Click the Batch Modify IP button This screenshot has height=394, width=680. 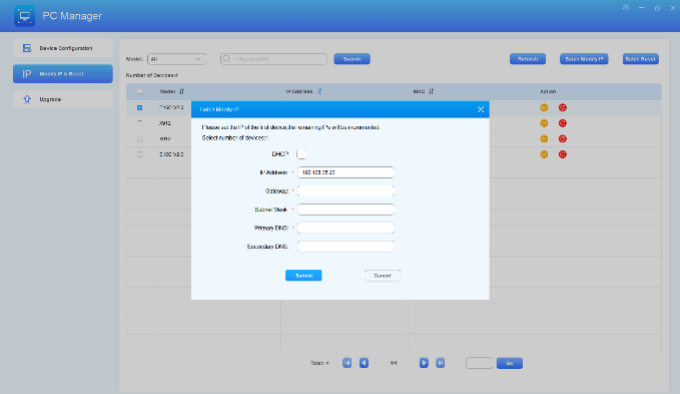(584, 59)
